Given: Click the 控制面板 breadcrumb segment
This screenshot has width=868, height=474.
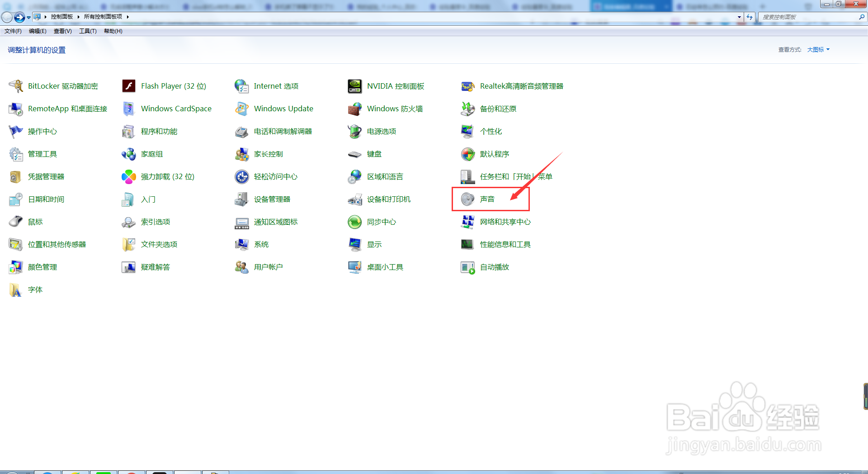Looking at the screenshot, I should pyautogui.click(x=62, y=17).
